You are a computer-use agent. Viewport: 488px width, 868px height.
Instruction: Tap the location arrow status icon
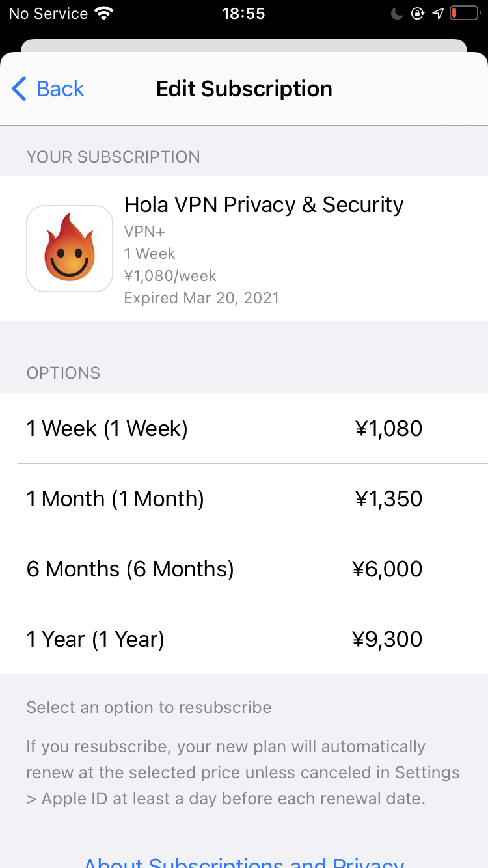pos(438,13)
